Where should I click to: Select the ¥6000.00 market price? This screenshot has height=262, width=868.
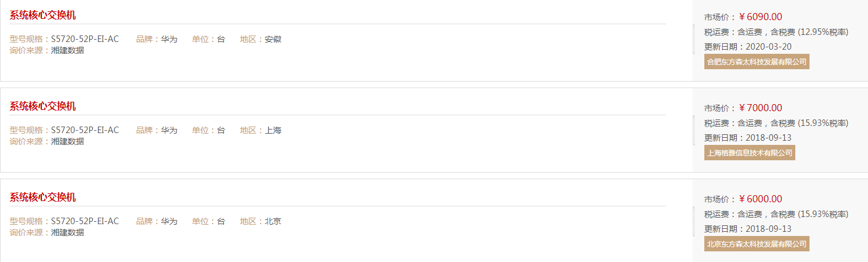(x=760, y=199)
